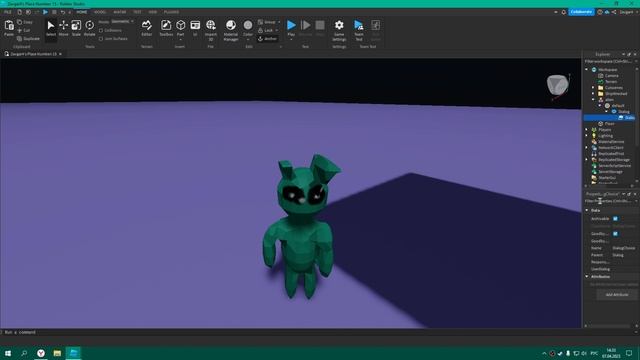Open the Terrain Editor
Viewport: 640px width, 360px height.
coord(147,29)
